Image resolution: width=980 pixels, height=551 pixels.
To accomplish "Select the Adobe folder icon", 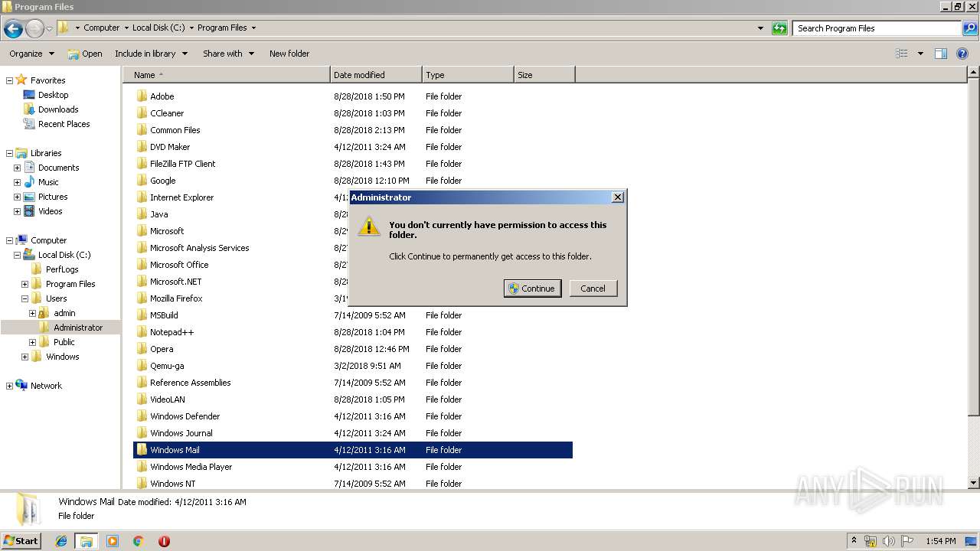I will [142, 96].
